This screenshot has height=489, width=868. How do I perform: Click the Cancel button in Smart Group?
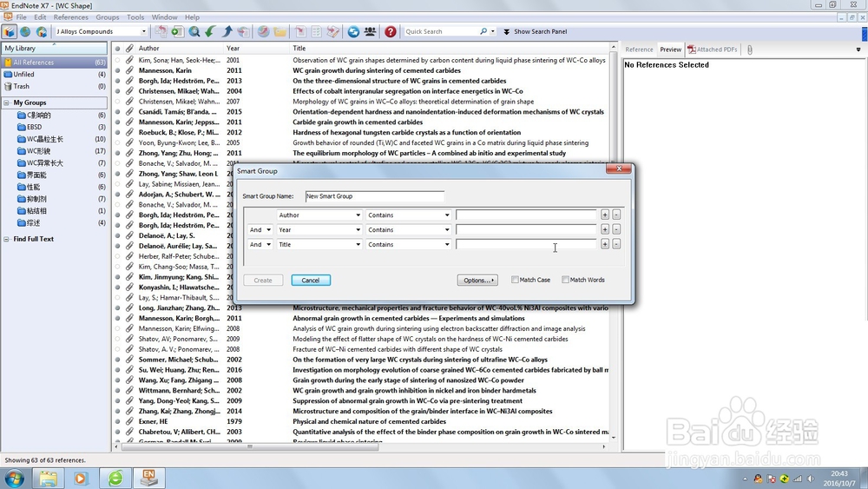tap(311, 281)
